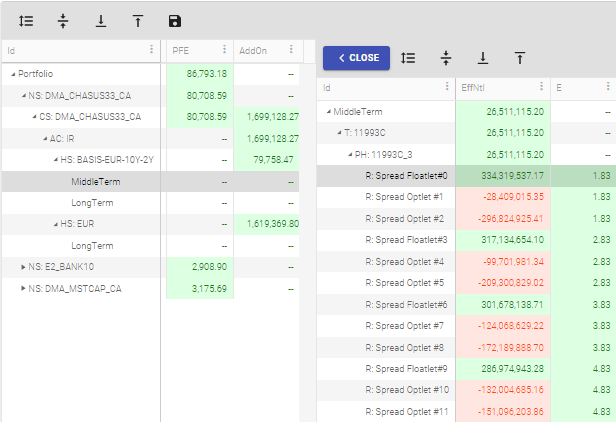Image resolution: width=616 pixels, height=422 pixels.
Task: Select row R: Spread Floatlet#3
Action: coord(466,240)
